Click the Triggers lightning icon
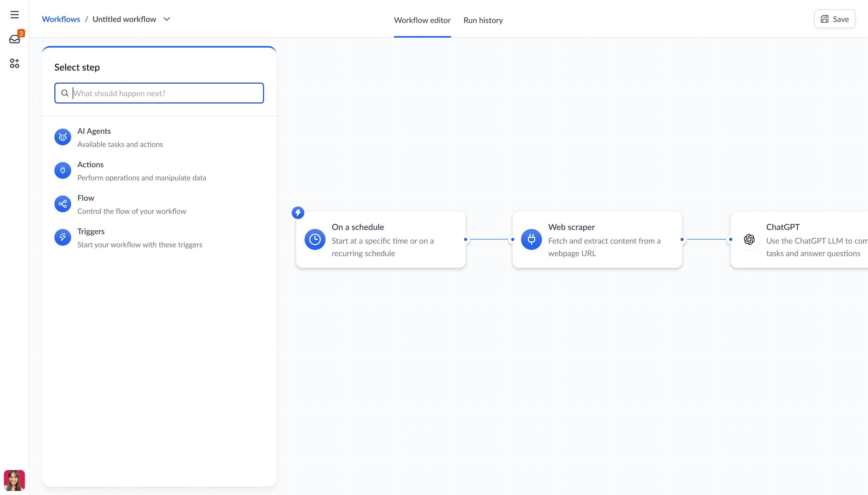Viewport: 868px width, 495px height. coord(62,237)
